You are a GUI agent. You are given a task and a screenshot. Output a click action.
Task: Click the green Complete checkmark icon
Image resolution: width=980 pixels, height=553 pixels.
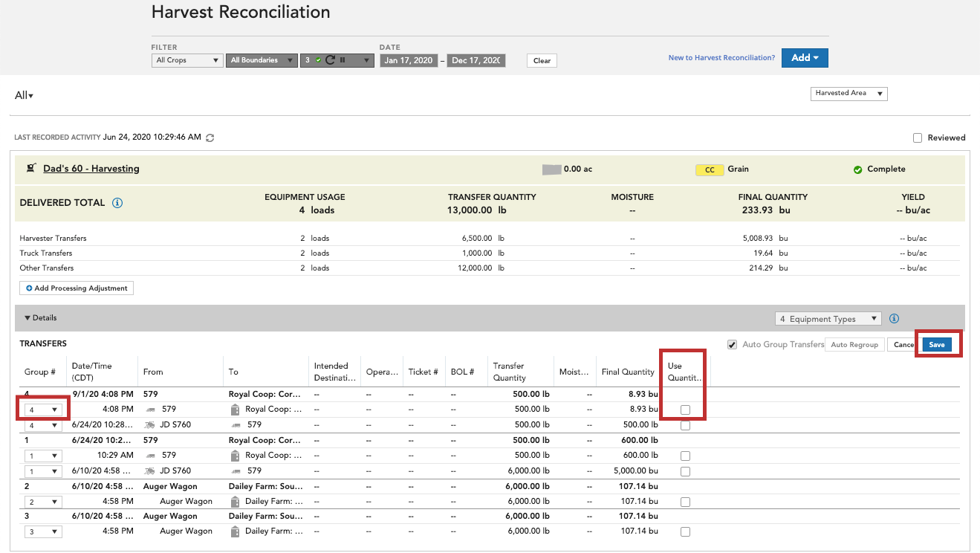tap(858, 169)
